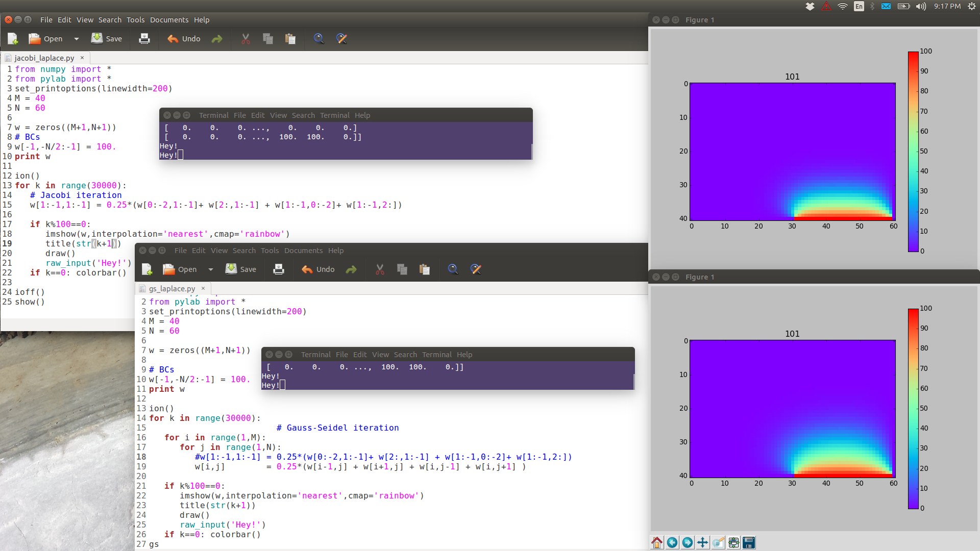Click the 9:17 PM clock
The width and height of the screenshot is (980, 551).
pyautogui.click(x=947, y=6)
